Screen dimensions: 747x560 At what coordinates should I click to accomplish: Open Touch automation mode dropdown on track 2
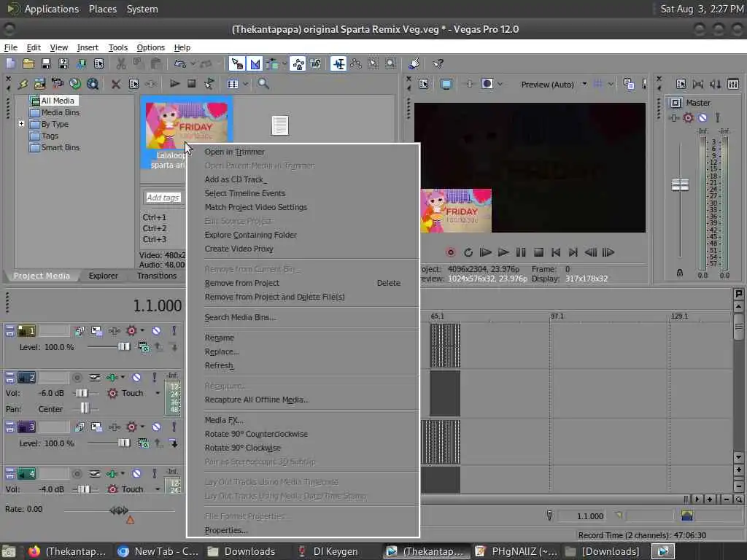pyautogui.click(x=158, y=393)
